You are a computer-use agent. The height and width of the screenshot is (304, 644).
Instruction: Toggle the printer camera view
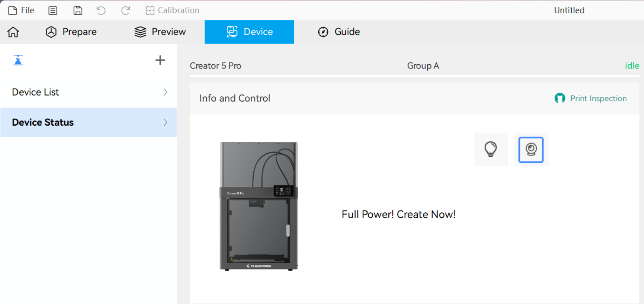[531, 149]
